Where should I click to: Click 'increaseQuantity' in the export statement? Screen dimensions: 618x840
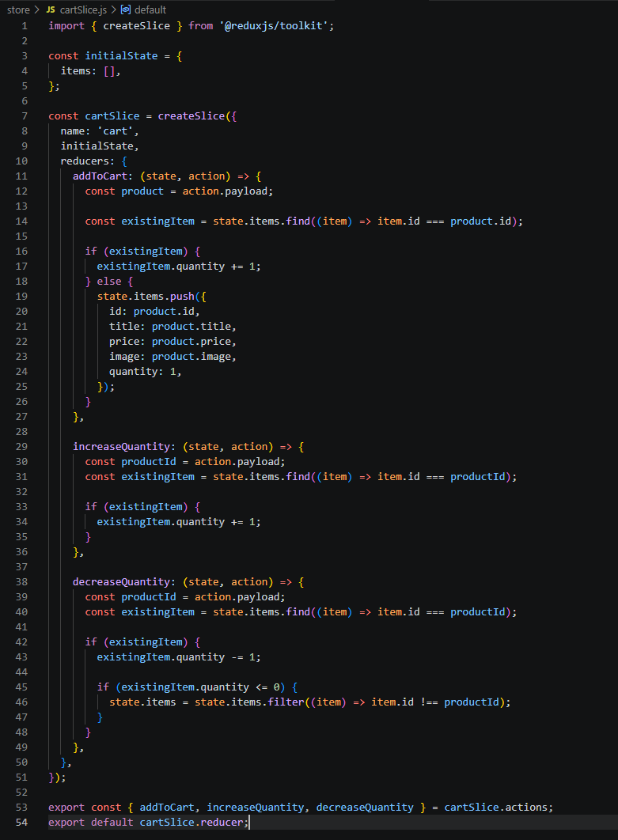[255, 807]
